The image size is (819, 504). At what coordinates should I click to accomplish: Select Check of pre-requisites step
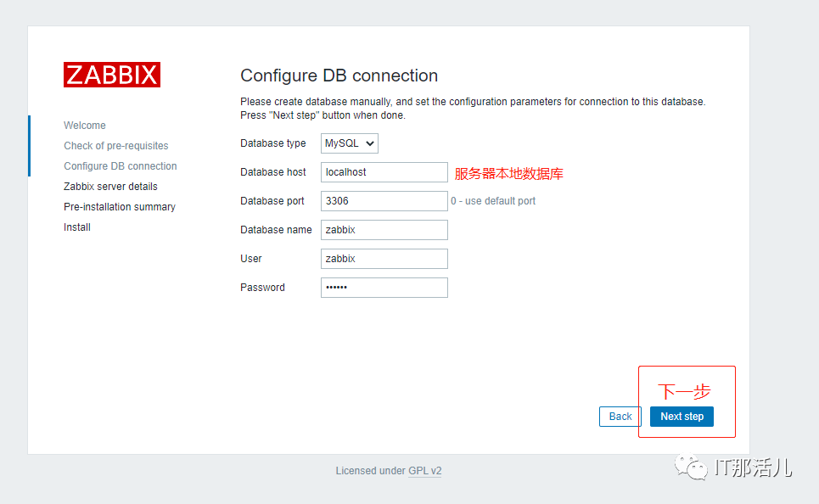(x=116, y=146)
